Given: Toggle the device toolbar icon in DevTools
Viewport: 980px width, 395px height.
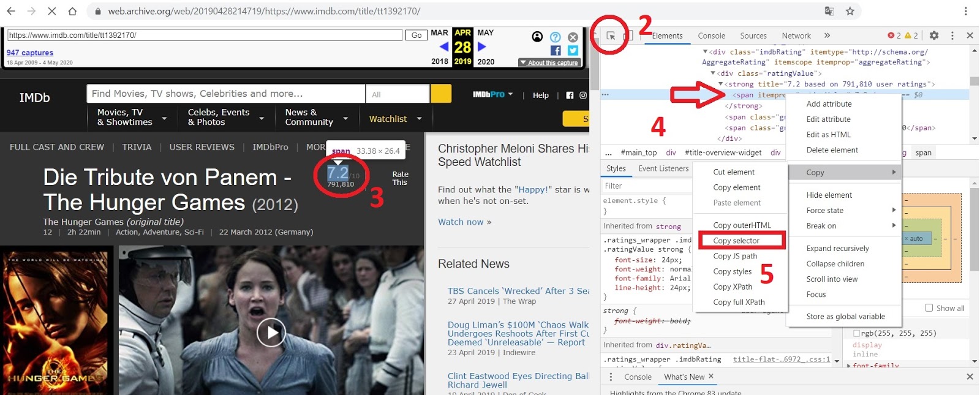Looking at the screenshot, I should (628, 36).
